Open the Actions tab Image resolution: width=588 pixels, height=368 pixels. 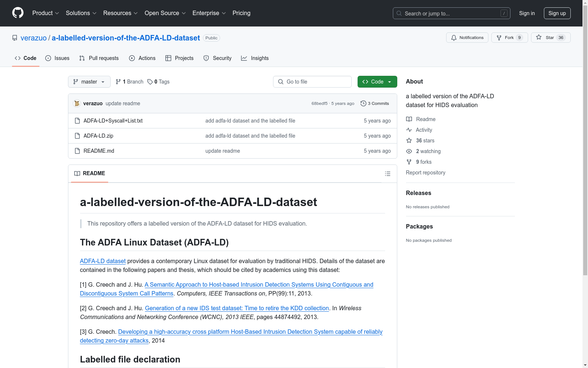point(142,58)
